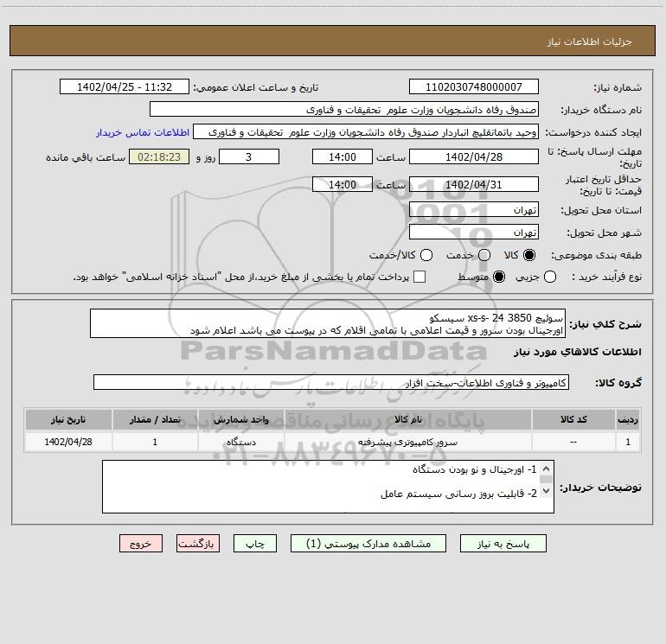Click the goods group کامپیوتر و فناوری field
Screen dimensions: 666x644
pos(331,382)
